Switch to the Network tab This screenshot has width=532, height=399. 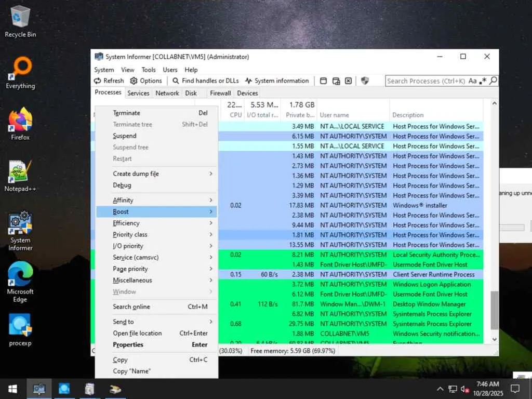pos(167,93)
